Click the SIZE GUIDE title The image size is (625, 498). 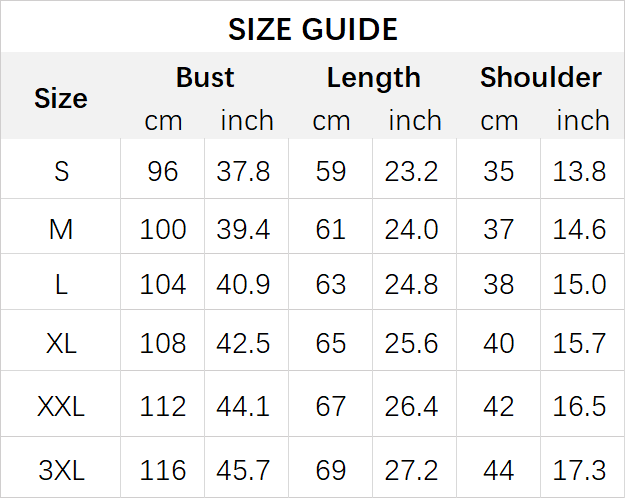pos(312,29)
